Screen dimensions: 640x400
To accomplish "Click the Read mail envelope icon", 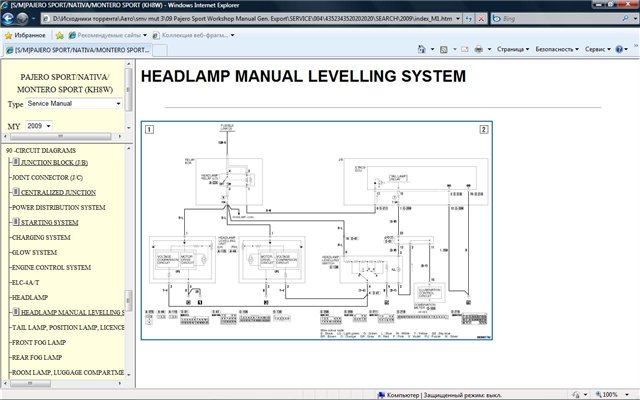I will pos(465,49).
